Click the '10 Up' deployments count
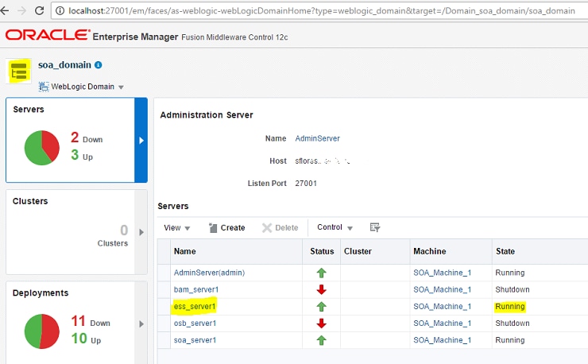The image size is (588, 364). pos(86,339)
